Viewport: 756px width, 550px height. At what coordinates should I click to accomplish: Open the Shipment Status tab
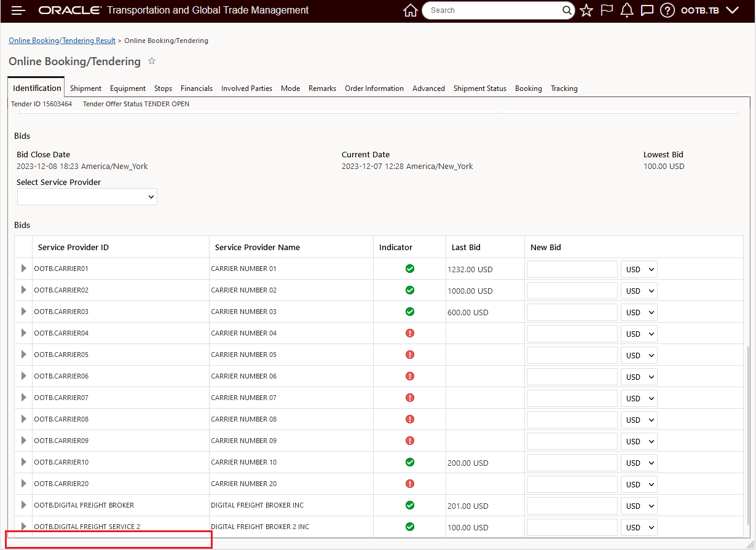tap(480, 88)
